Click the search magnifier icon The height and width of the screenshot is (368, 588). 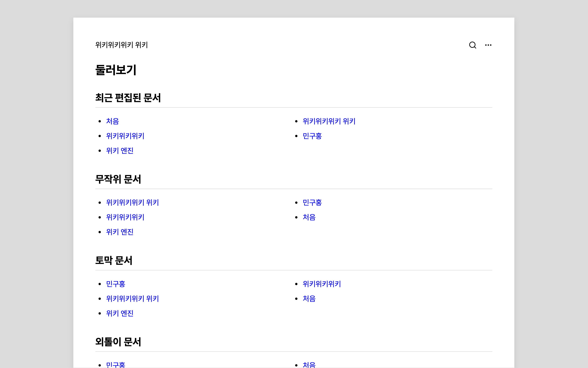(x=472, y=45)
